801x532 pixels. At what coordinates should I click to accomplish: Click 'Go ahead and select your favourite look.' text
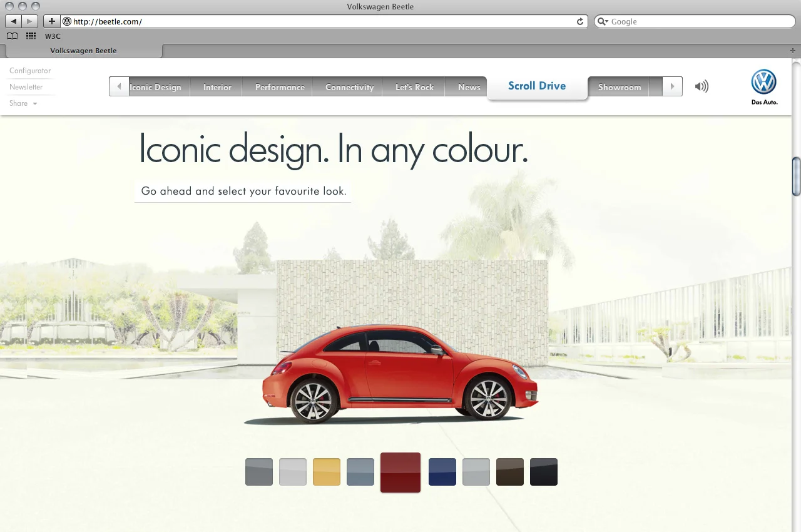[x=243, y=191]
